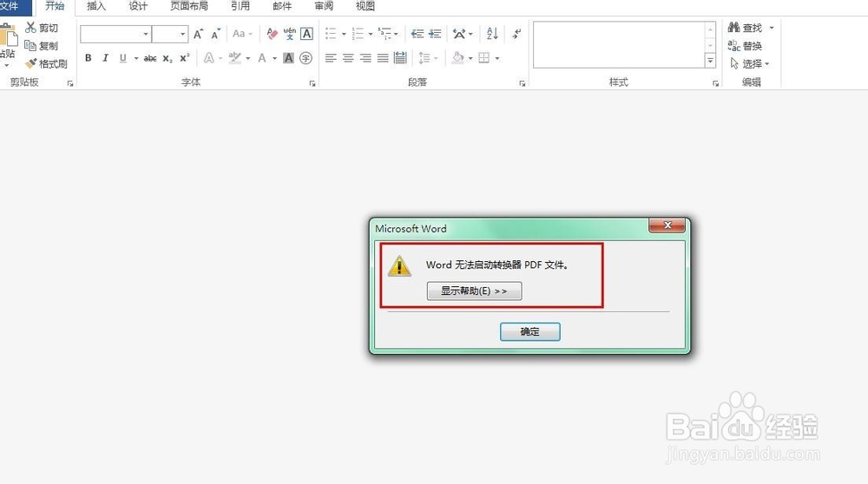
Task: Click the Paste clipboard icon
Action: 9,35
